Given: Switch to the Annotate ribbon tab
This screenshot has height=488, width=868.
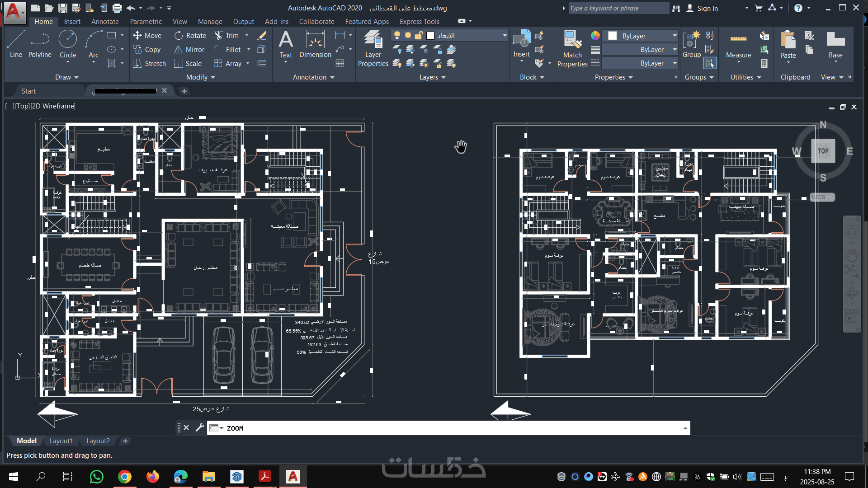Looking at the screenshot, I should pyautogui.click(x=105, y=21).
